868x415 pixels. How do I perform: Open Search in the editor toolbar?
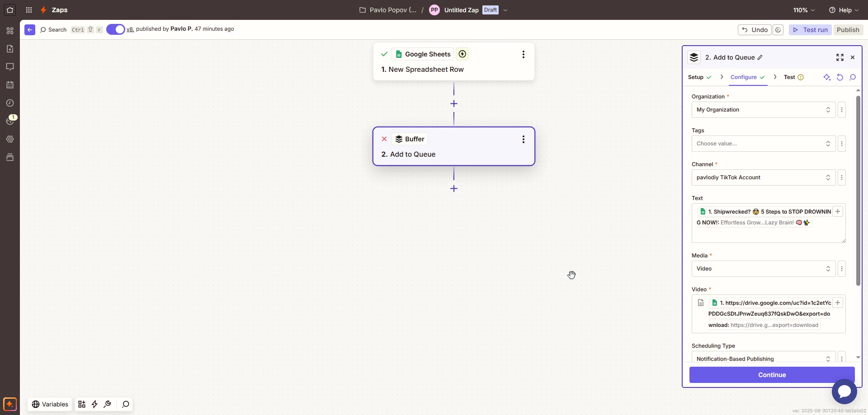click(53, 30)
